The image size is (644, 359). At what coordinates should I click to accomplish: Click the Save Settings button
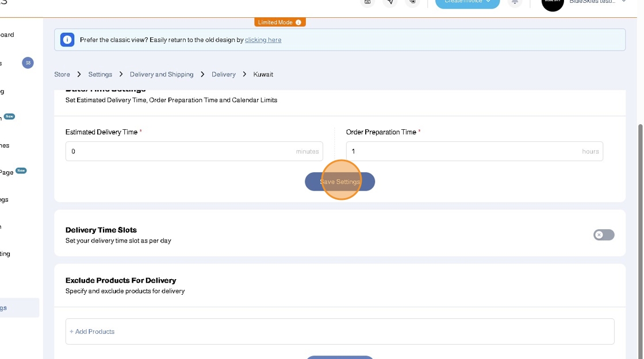pos(340,182)
